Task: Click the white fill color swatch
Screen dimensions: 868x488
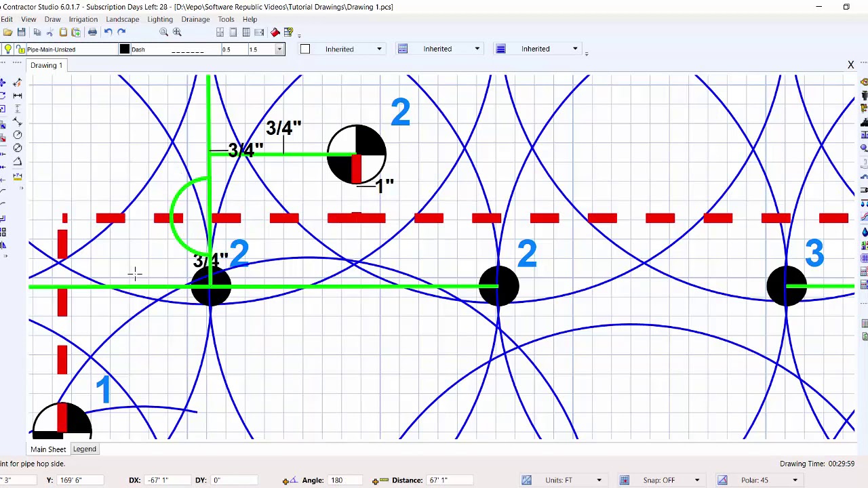Action: pyautogui.click(x=305, y=49)
